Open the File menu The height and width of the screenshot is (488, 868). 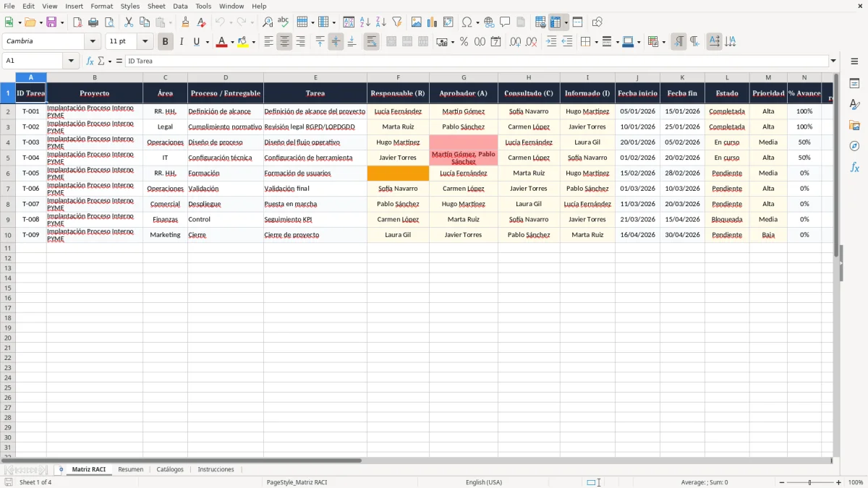click(x=9, y=6)
